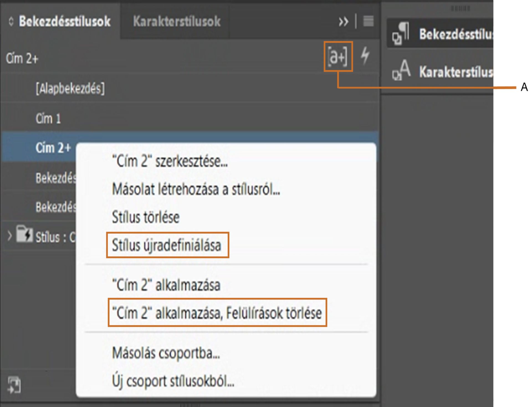The image size is (532, 407).
Task: Select '"Cím 2" alkalmazása, Felülírások törlése'
Action: (217, 312)
